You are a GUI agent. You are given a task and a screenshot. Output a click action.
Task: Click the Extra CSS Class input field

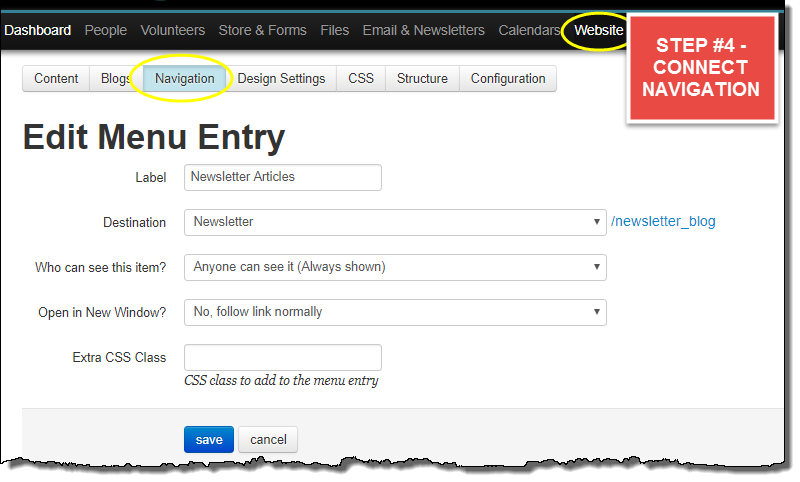(x=283, y=358)
